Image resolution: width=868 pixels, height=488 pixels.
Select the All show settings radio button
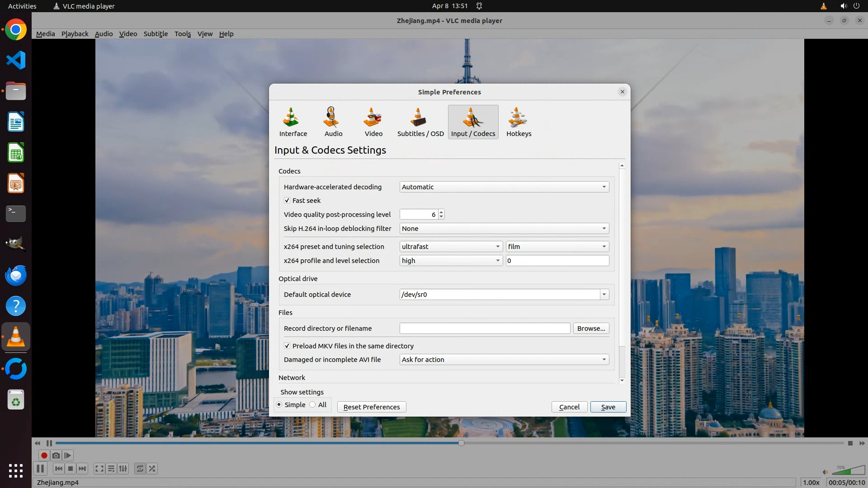coord(313,405)
